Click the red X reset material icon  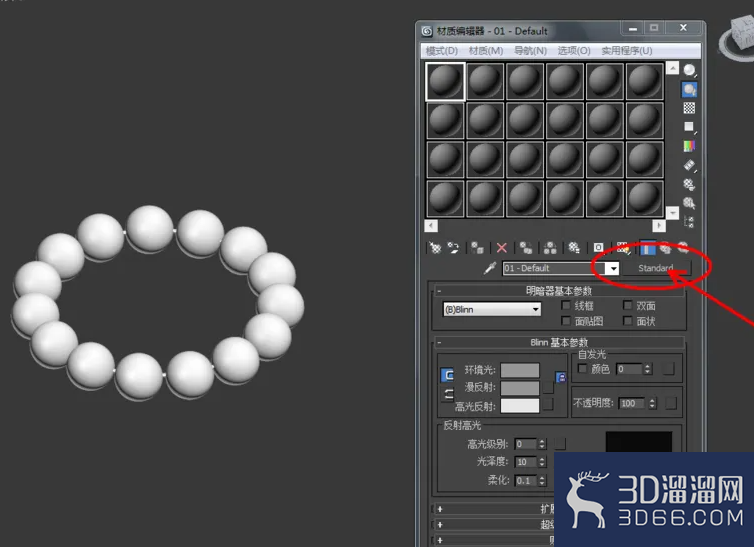tap(502, 248)
